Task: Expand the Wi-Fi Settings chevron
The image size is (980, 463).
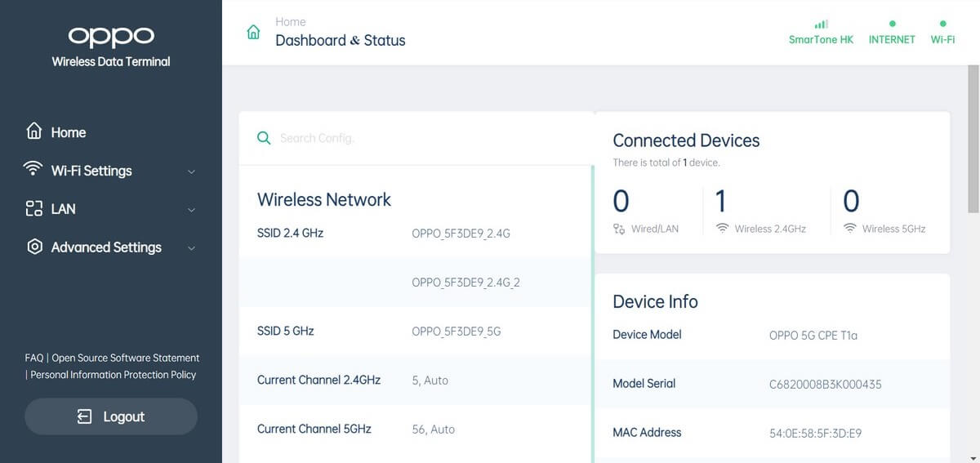Action: 191,171
